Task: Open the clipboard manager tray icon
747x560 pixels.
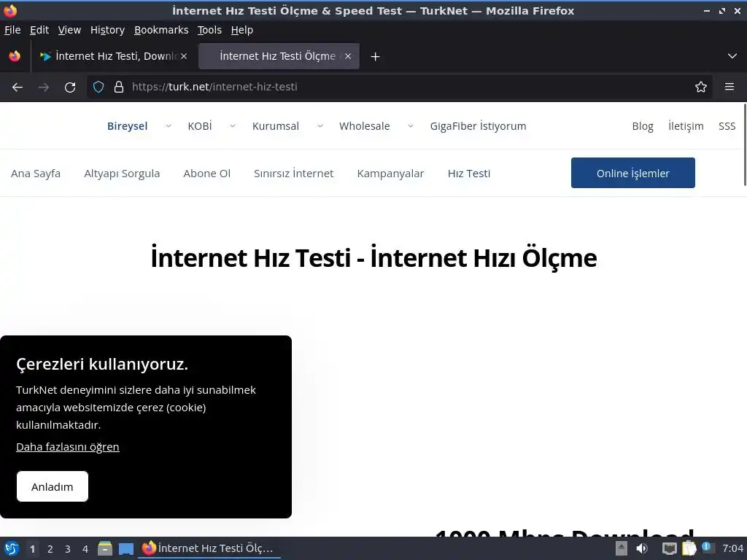Action: pyautogui.click(x=689, y=548)
